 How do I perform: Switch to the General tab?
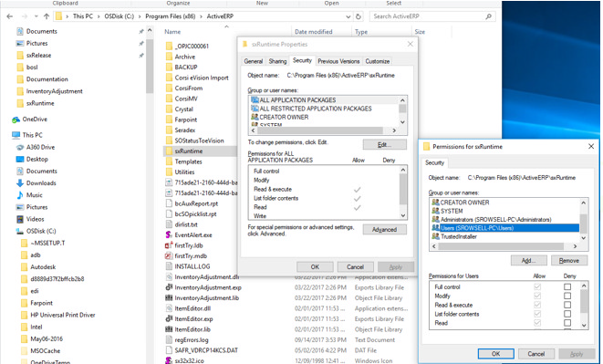pos(254,61)
